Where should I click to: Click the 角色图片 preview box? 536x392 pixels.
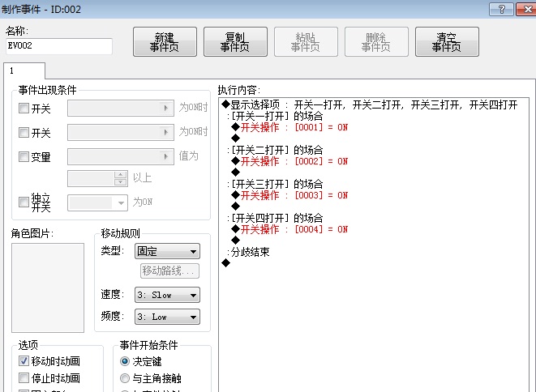point(48,288)
